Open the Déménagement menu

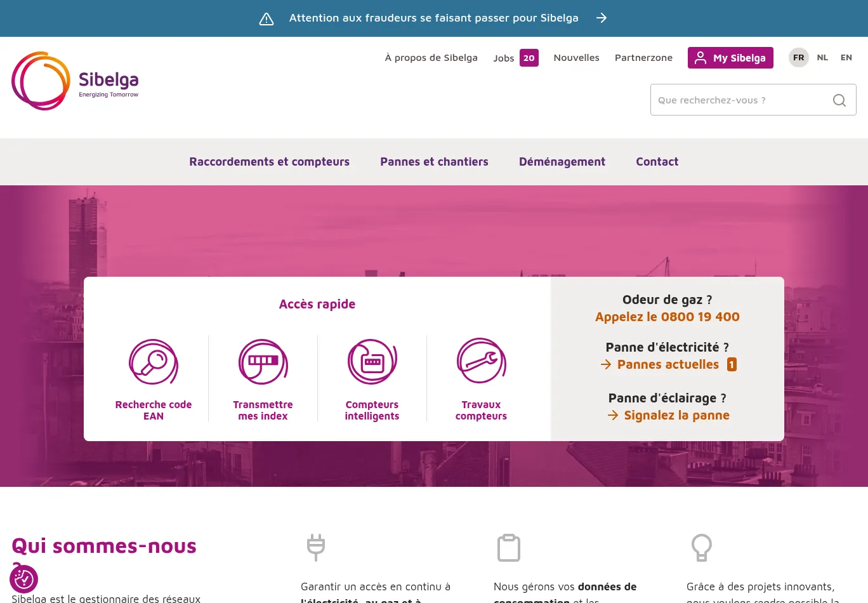[562, 162]
